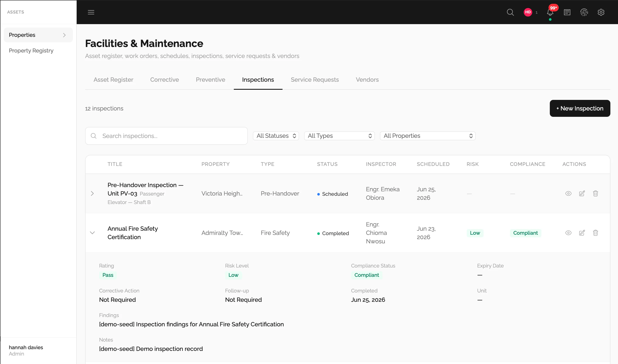This screenshot has height=364, width=618.
Task: Click the Engr. Emeka Obiora inspector cell
Action: [x=383, y=193]
